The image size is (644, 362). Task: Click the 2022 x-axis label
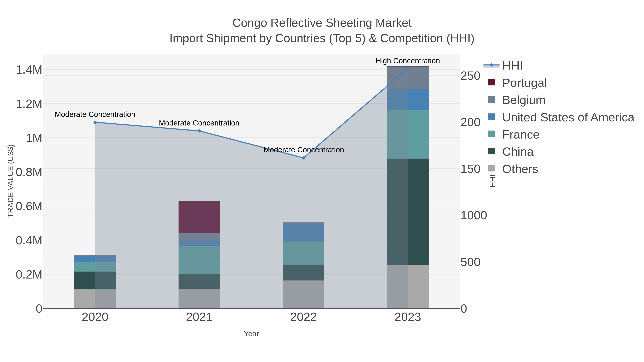coord(304,317)
